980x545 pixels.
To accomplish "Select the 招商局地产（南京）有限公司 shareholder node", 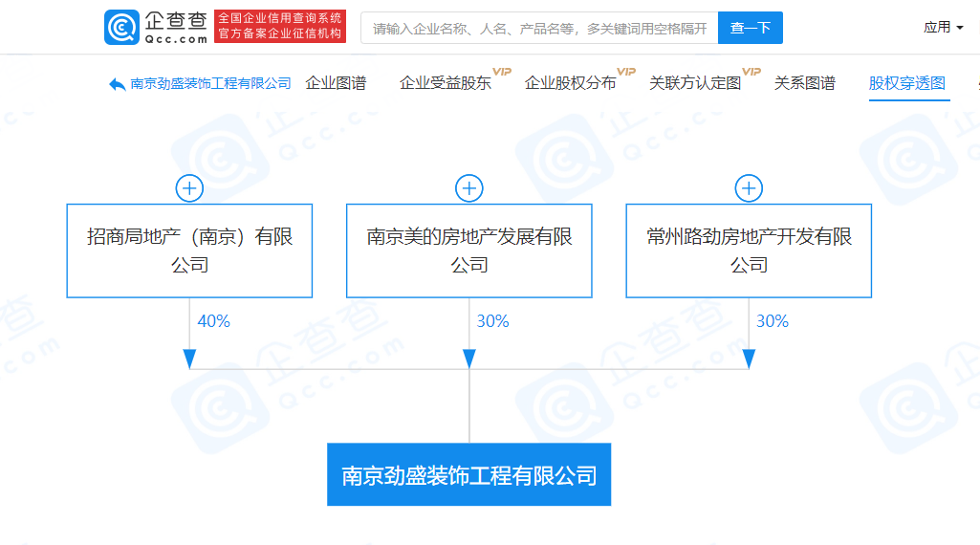I will [189, 251].
